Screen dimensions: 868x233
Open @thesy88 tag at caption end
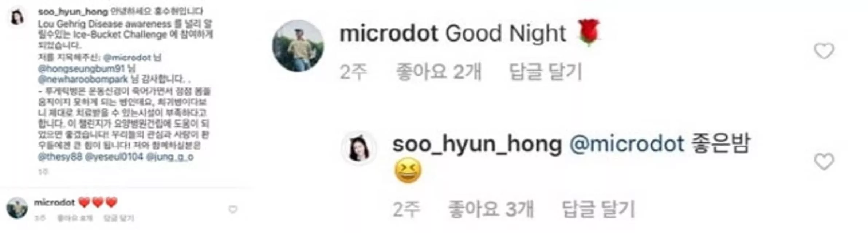[60, 157]
